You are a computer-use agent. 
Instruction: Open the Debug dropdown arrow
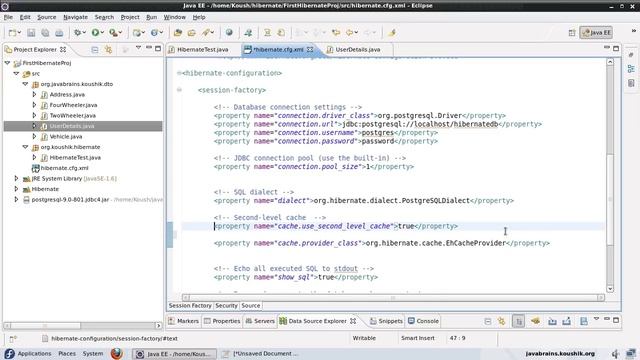pyautogui.click(x=84, y=33)
